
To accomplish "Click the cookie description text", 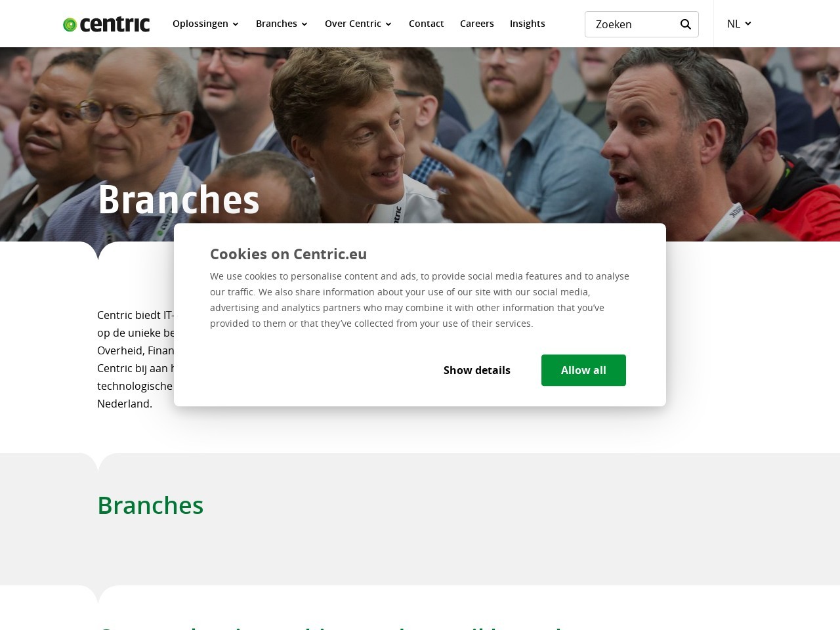I will tap(419, 300).
